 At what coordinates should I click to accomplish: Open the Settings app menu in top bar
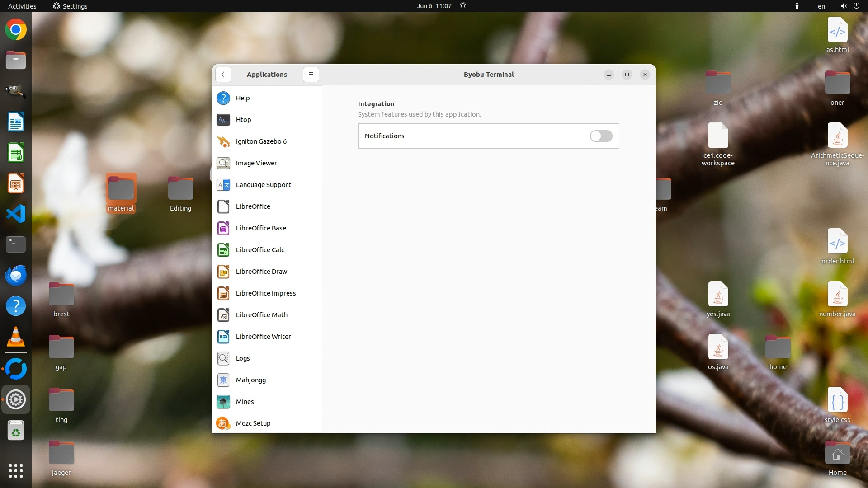[70, 6]
